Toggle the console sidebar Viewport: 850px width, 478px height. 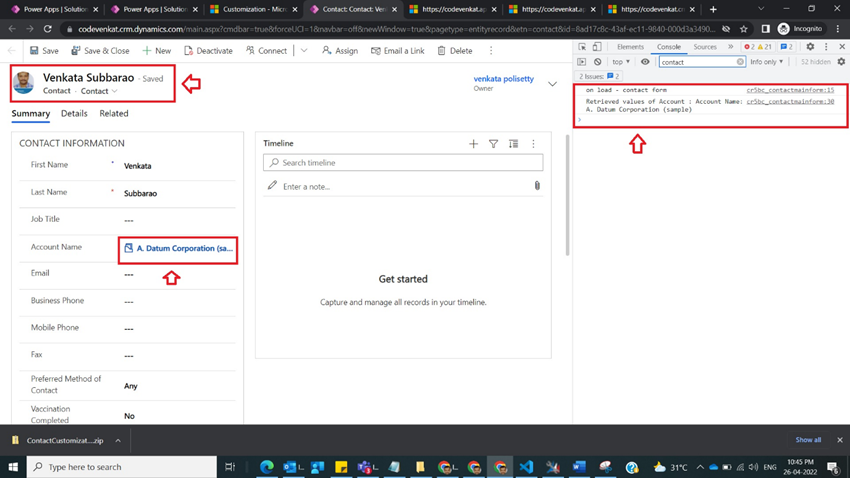[582, 62]
